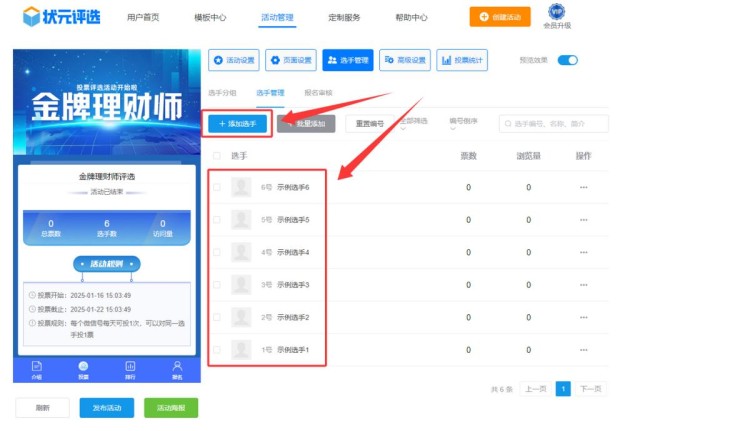The width and height of the screenshot is (750, 431).
Task: Click the VIP 会员升级 badge
Action: click(x=557, y=17)
